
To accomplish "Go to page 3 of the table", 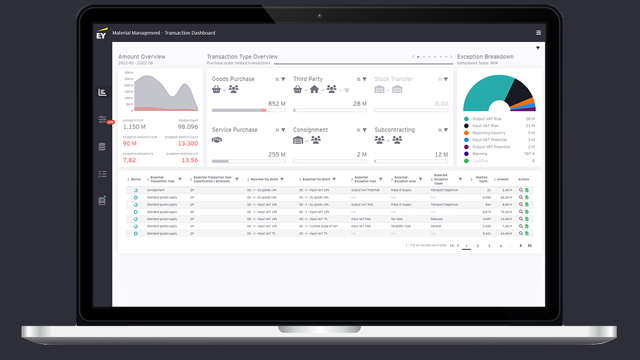I will tap(489, 246).
